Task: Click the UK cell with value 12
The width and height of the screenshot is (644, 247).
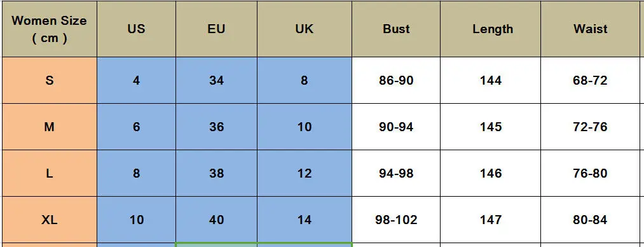Action: click(305, 173)
